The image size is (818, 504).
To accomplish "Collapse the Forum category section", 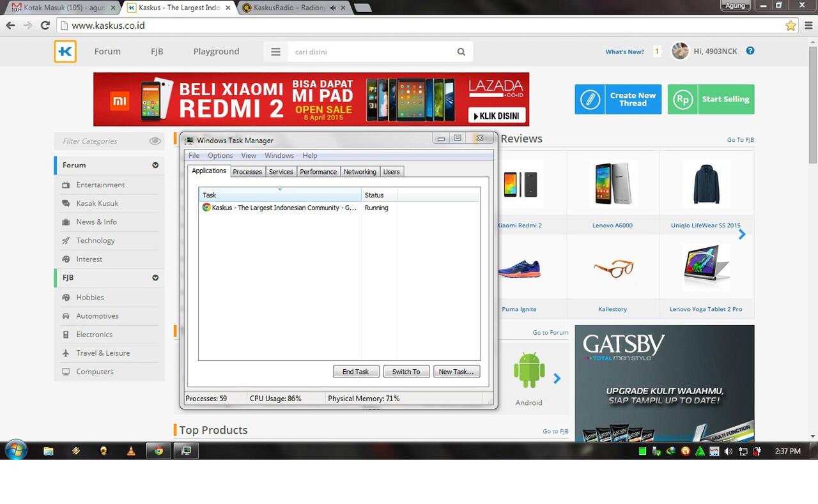I will click(155, 165).
